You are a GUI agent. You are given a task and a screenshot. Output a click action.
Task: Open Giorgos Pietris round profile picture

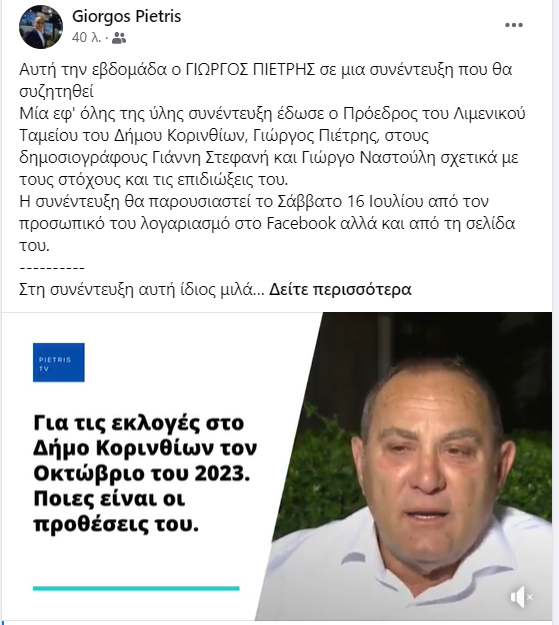(x=41, y=27)
